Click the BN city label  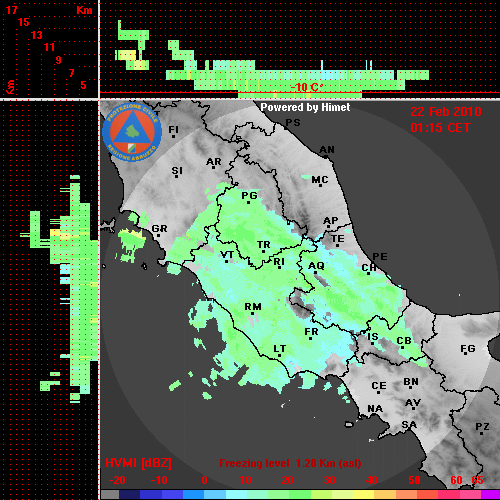(x=411, y=382)
